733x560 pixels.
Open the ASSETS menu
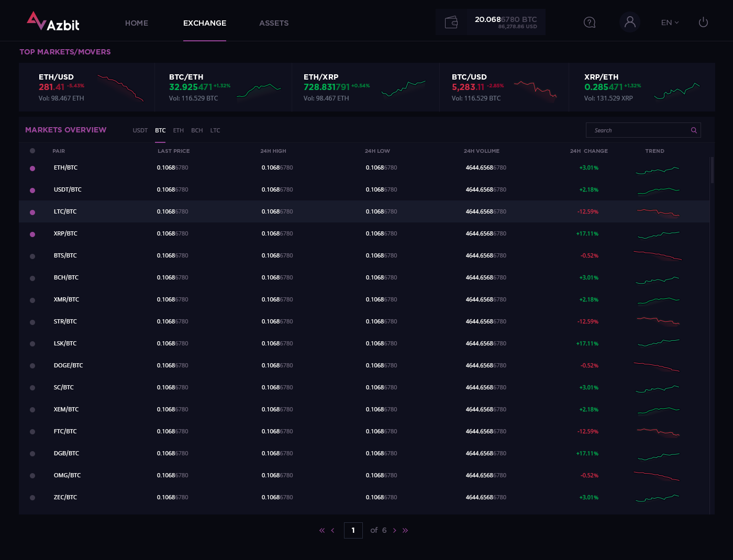(x=274, y=23)
